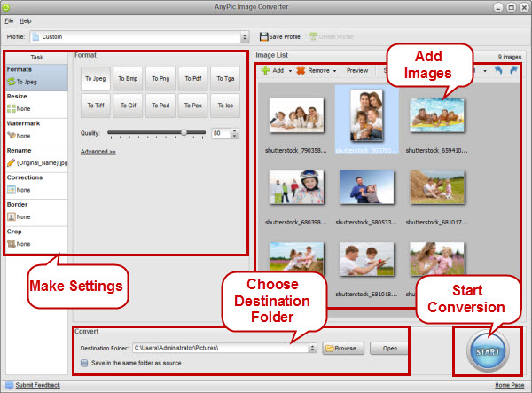Expand the Destination Folder path dropdown
Image resolution: width=532 pixels, height=393 pixels.
pos(313,349)
